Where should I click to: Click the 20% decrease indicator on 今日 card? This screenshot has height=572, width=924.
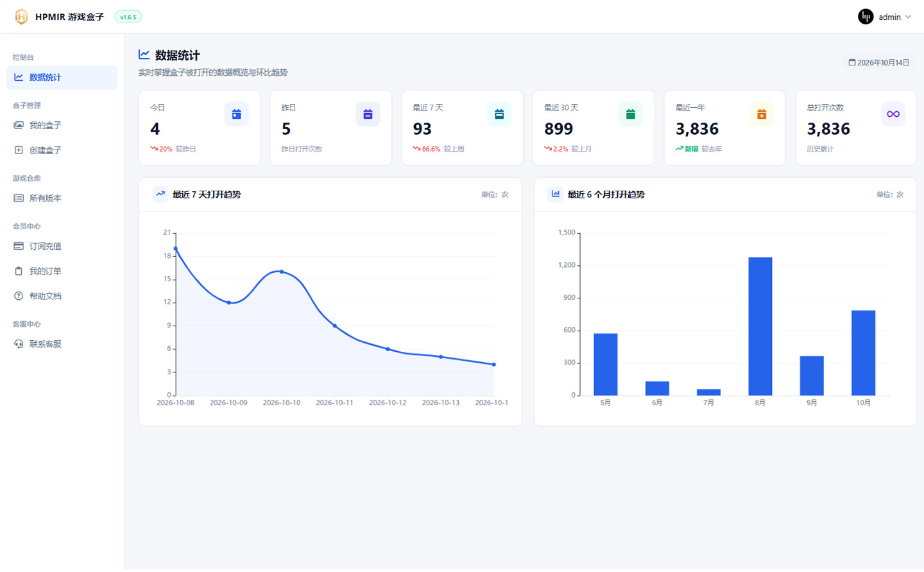tap(161, 149)
